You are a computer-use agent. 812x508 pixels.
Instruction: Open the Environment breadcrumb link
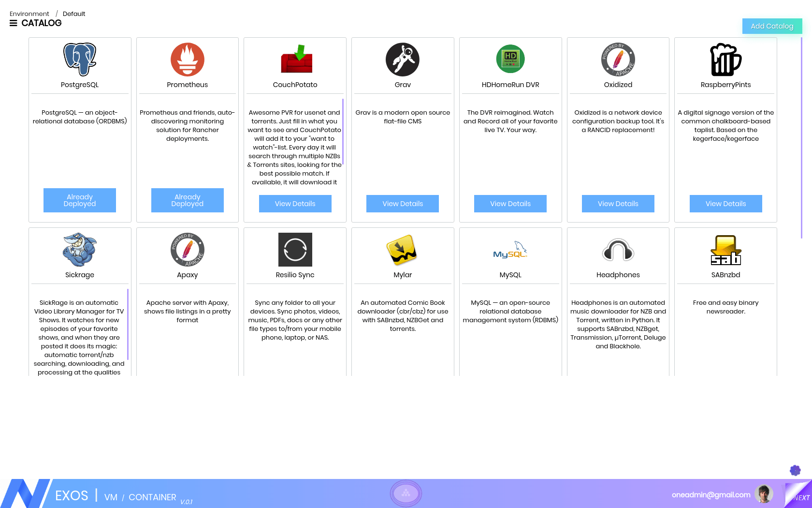pyautogui.click(x=29, y=14)
